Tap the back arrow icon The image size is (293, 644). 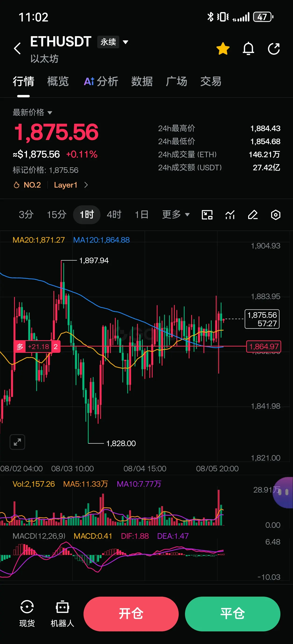pyautogui.click(x=17, y=49)
